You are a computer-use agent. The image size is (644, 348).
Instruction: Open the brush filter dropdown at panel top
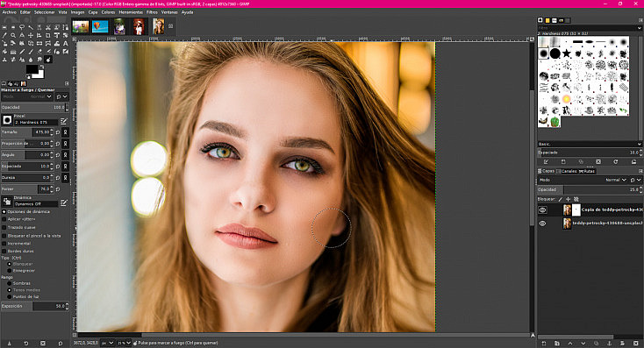tap(639, 28)
